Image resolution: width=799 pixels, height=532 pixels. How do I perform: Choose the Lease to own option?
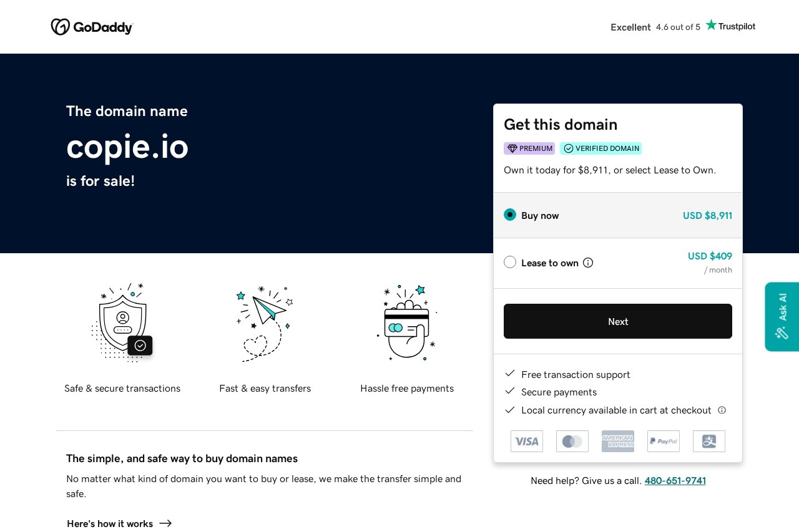(x=509, y=262)
